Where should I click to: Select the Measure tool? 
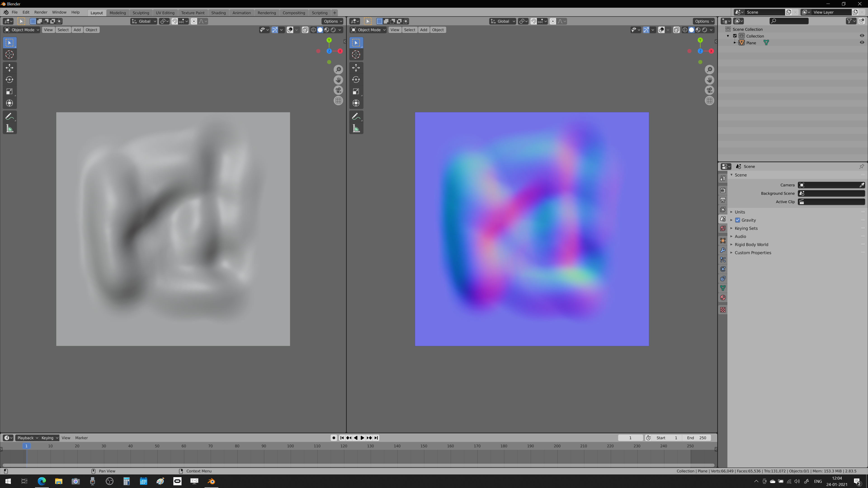9,128
